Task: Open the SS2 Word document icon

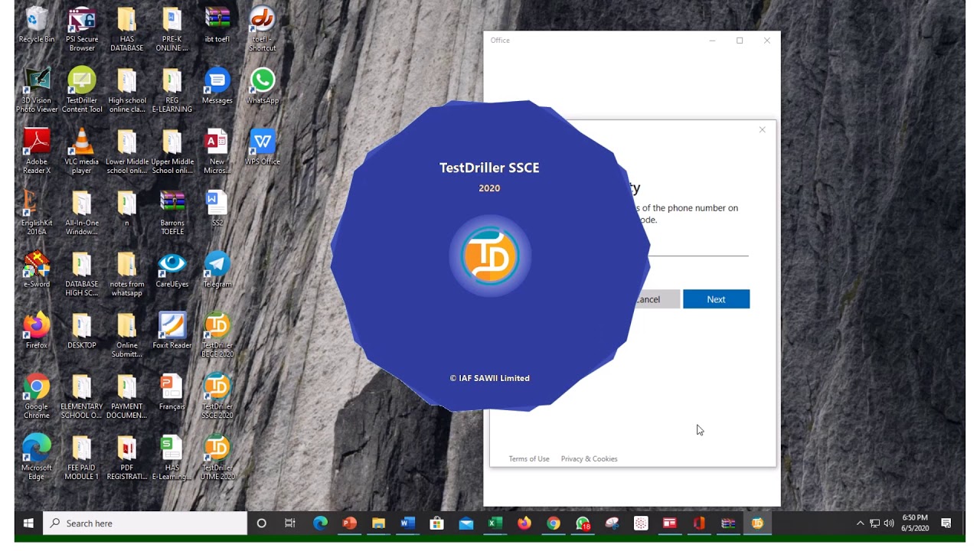Action: pos(217,210)
